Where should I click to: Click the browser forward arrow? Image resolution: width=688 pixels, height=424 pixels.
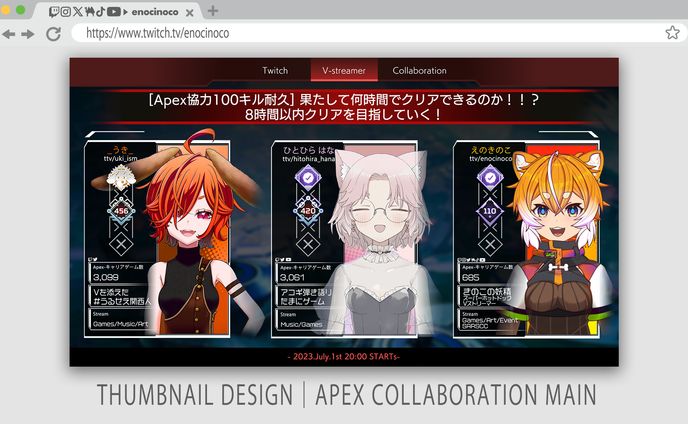pos(28,34)
